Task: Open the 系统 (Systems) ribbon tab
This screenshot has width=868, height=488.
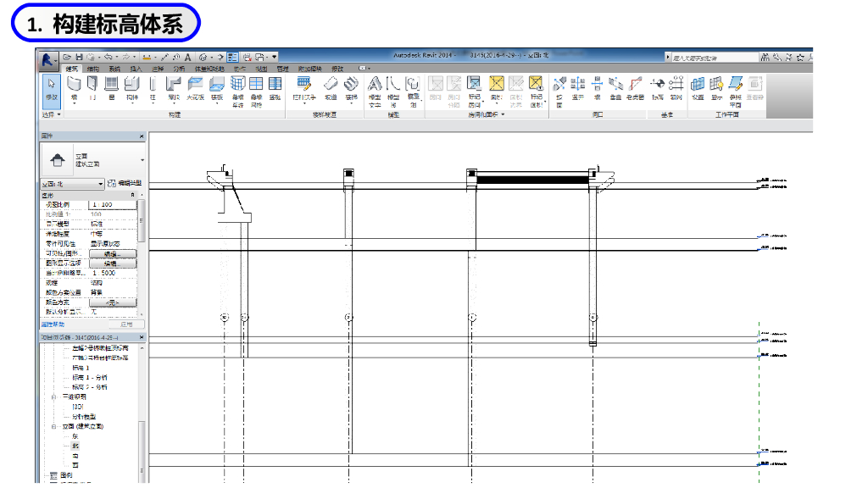Action: pyautogui.click(x=114, y=69)
